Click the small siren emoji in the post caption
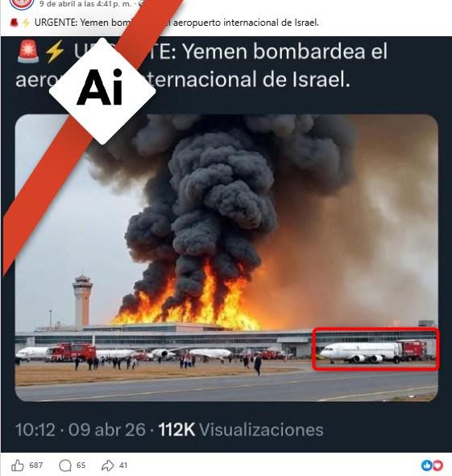 pos(14,23)
